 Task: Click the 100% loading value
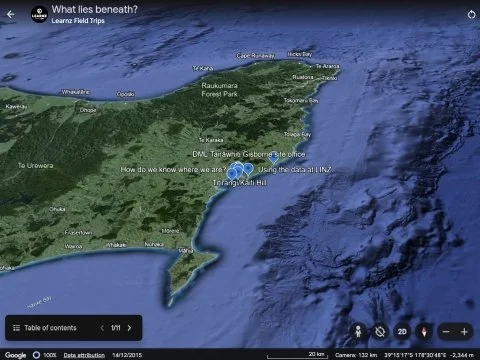[x=50, y=355]
